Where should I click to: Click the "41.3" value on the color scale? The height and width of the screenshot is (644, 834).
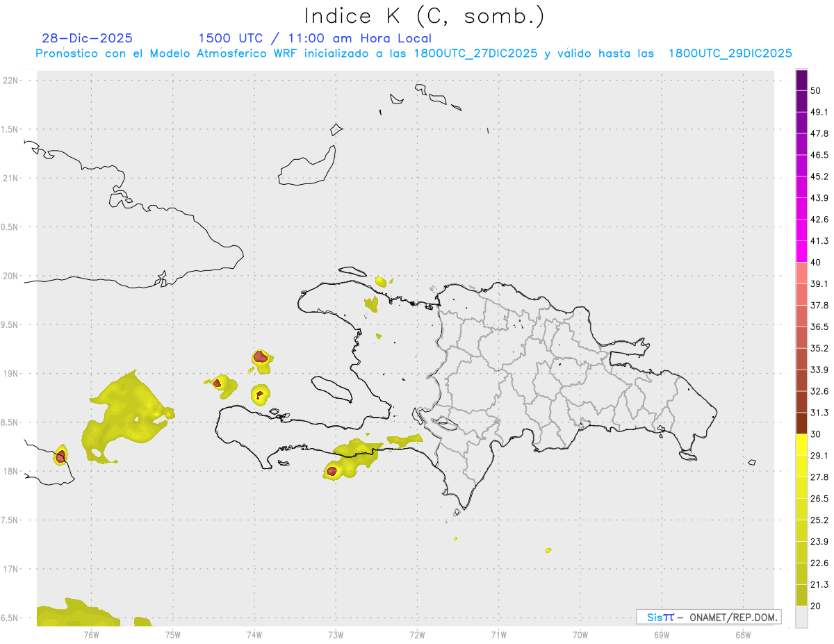(819, 241)
